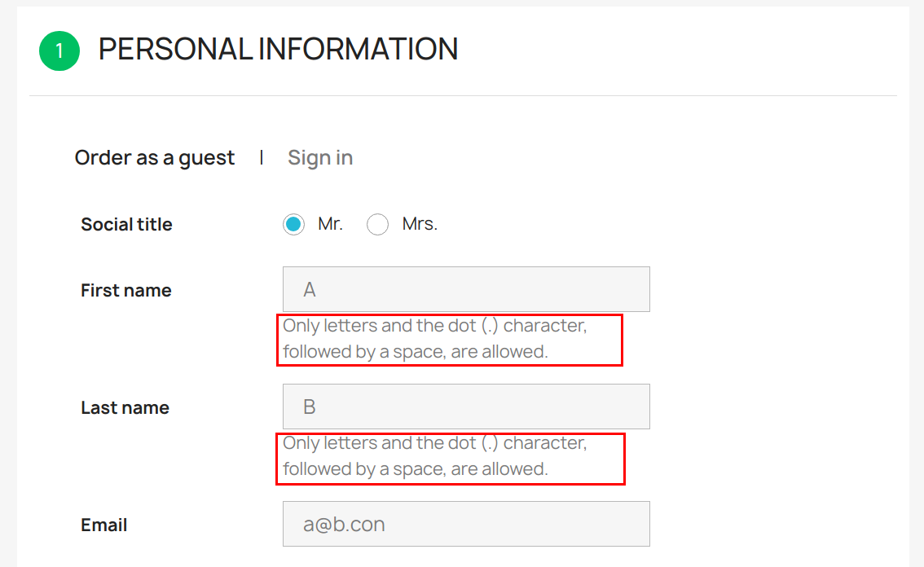Viewport: 924px width, 567px height.
Task: Click the Last name label
Action: (x=125, y=407)
